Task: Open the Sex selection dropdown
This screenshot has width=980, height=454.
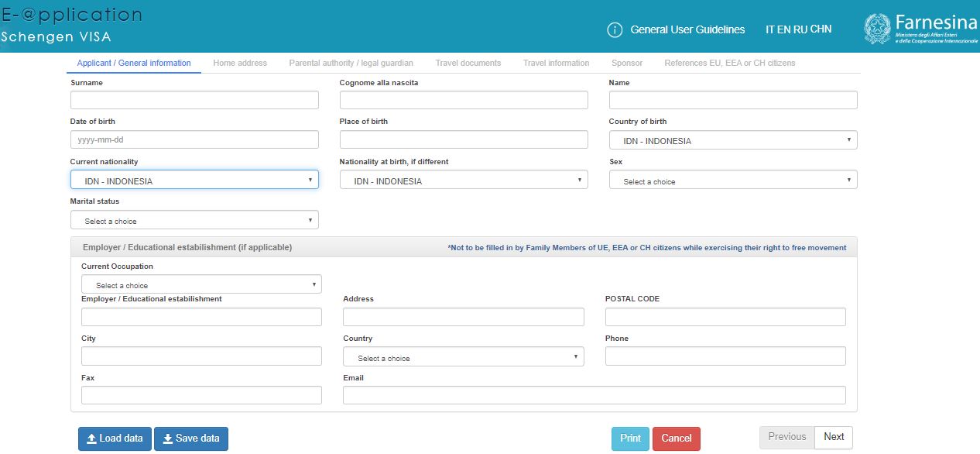Action: pos(733,180)
